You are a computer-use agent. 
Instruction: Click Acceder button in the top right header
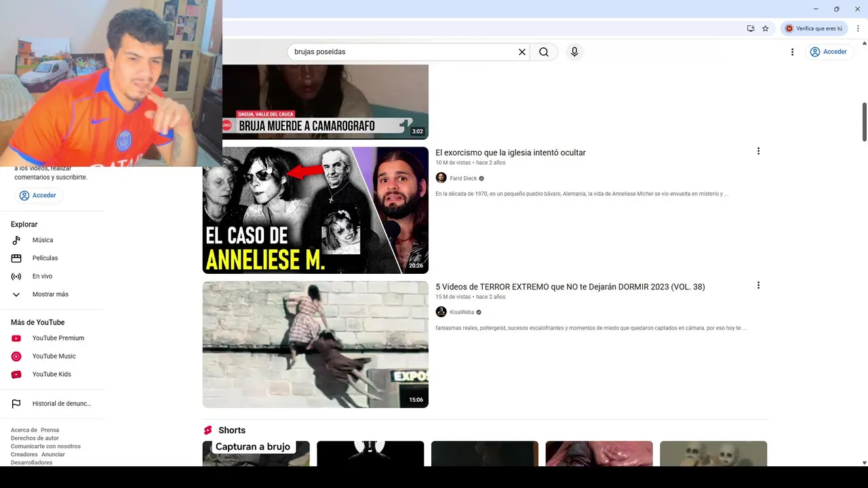828,52
